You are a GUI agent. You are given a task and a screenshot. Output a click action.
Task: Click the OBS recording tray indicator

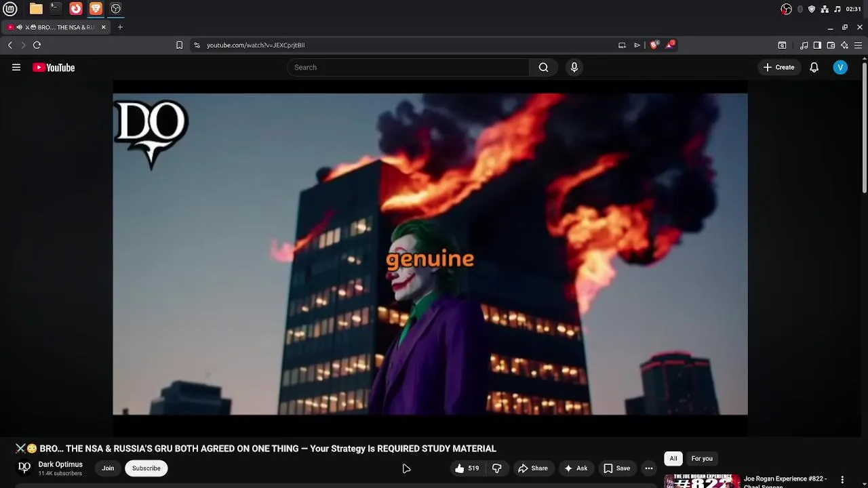[x=786, y=9]
